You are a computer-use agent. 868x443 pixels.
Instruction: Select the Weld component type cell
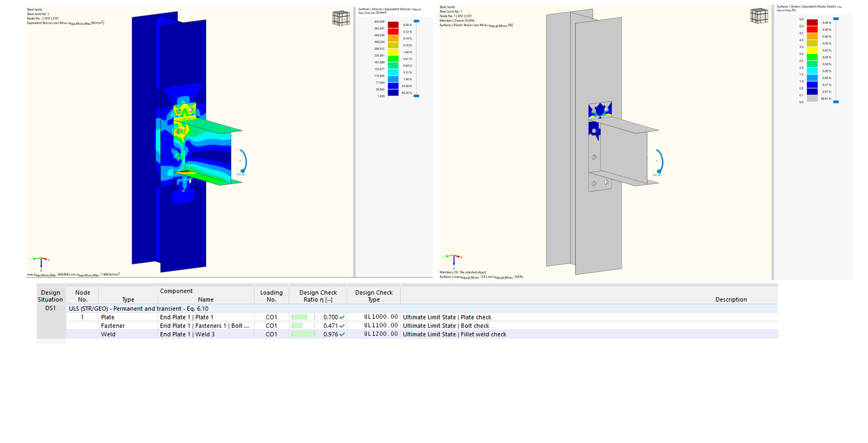[x=128, y=334]
